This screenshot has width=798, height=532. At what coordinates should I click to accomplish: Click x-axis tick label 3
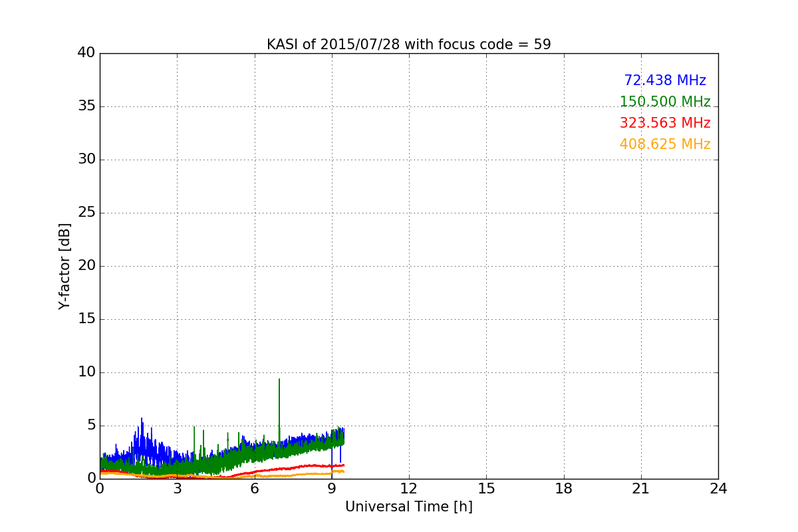tap(177, 489)
